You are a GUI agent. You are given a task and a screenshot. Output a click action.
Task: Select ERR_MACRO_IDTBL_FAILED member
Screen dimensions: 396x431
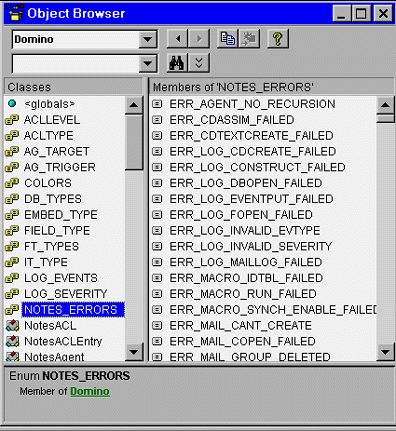point(246,278)
